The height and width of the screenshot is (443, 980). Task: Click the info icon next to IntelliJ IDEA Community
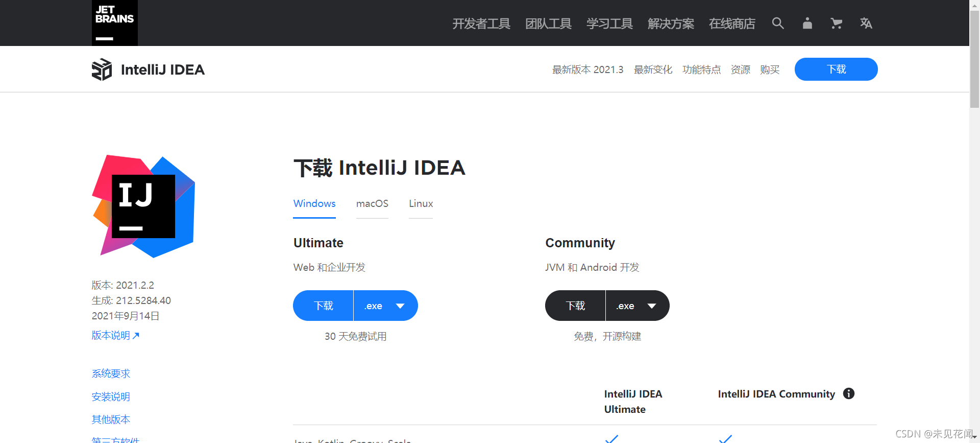849,393
